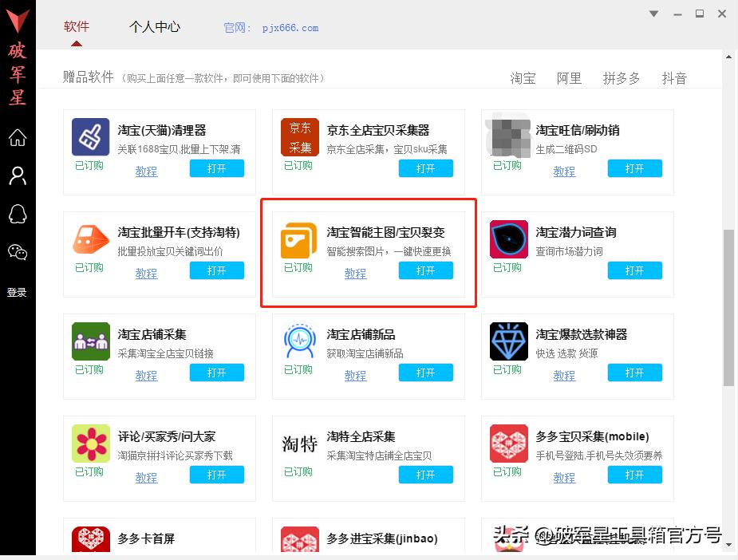Click the notification bell in sidebar
The height and width of the screenshot is (560, 738).
tap(18, 214)
